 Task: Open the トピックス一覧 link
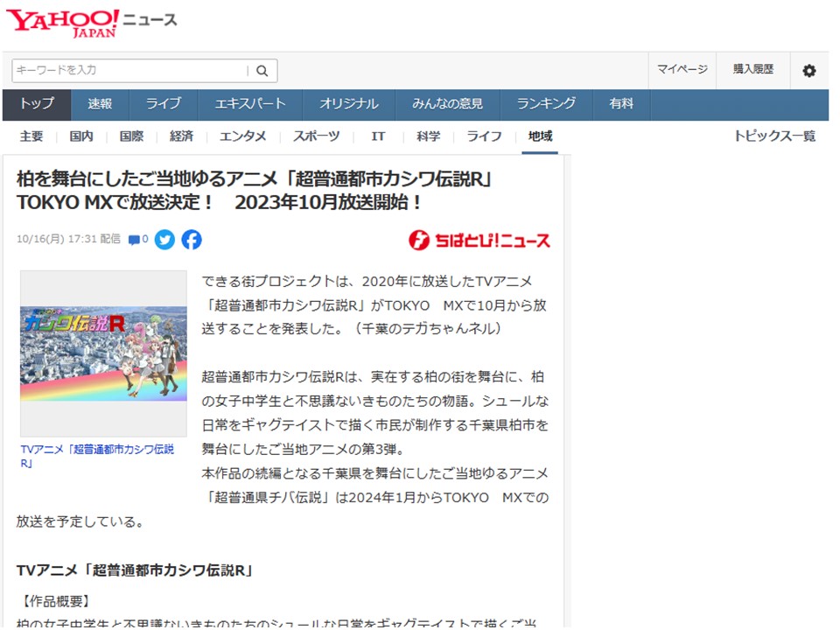click(x=774, y=136)
